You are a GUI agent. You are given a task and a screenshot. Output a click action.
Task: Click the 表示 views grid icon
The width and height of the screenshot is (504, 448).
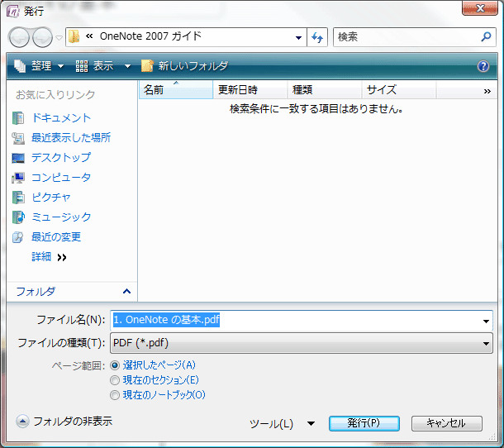(82, 66)
